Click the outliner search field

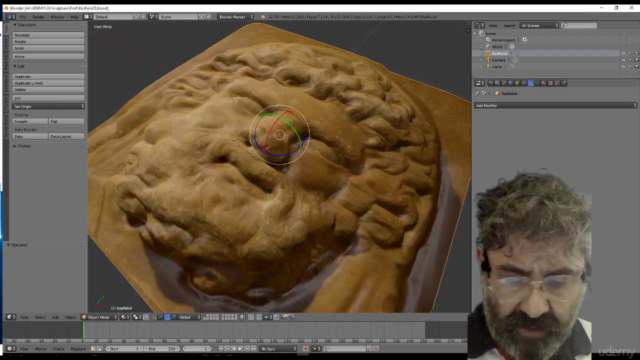click(x=580, y=25)
